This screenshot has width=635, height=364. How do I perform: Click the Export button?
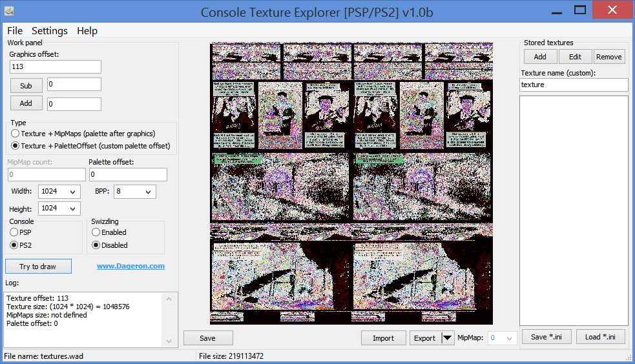point(425,338)
